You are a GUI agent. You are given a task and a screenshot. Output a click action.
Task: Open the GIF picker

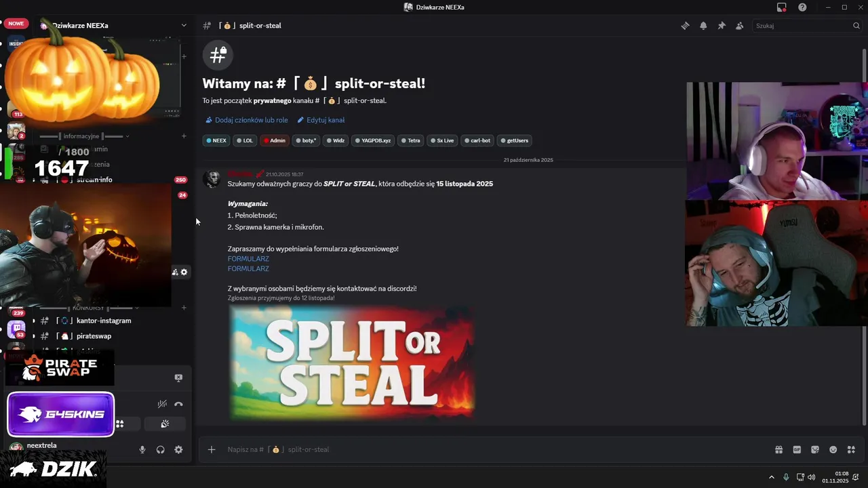pyautogui.click(x=797, y=449)
